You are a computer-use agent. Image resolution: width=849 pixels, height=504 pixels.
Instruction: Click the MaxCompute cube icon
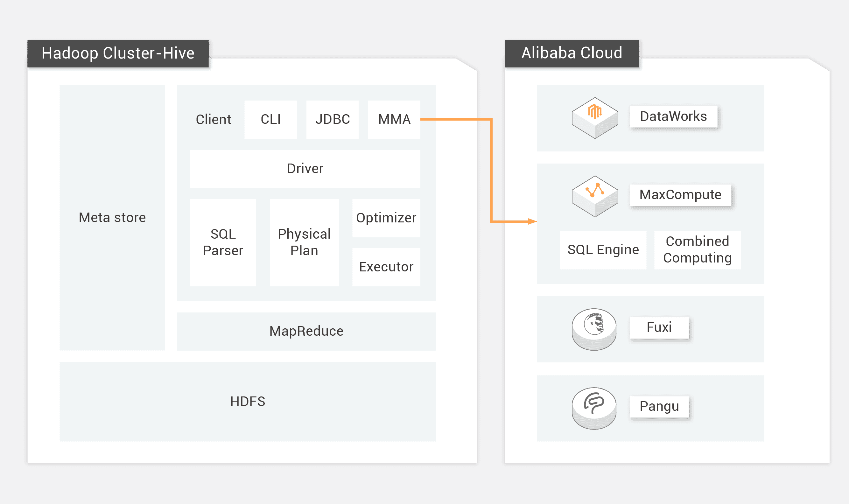point(595,196)
